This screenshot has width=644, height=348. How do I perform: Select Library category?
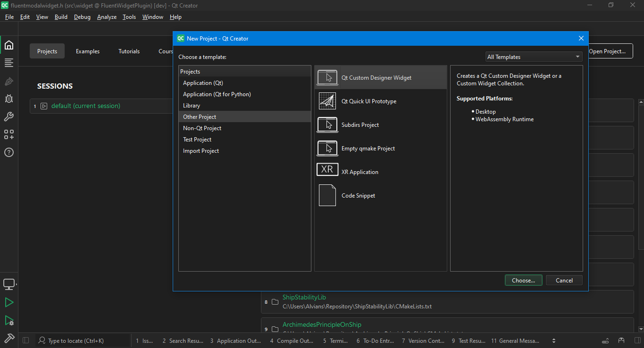coord(245,106)
